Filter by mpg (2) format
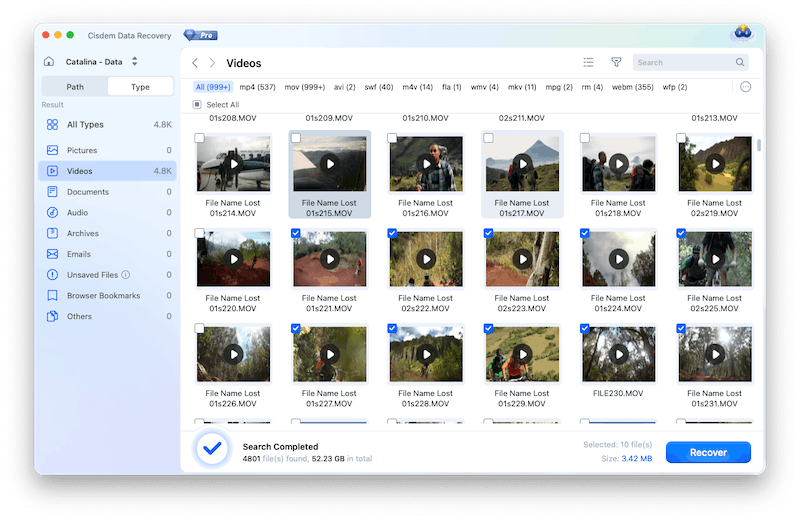Image resolution: width=800 pixels, height=520 pixels. pyautogui.click(x=559, y=87)
